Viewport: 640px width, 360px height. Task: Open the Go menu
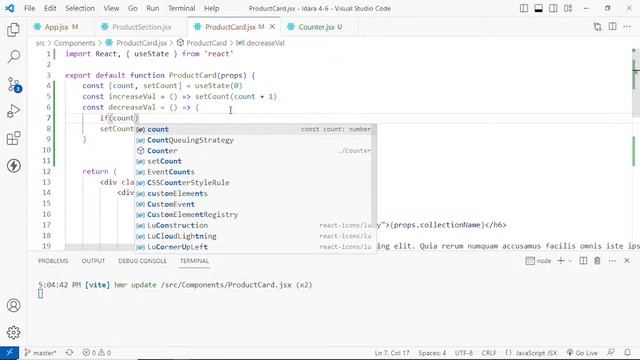pos(133,9)
